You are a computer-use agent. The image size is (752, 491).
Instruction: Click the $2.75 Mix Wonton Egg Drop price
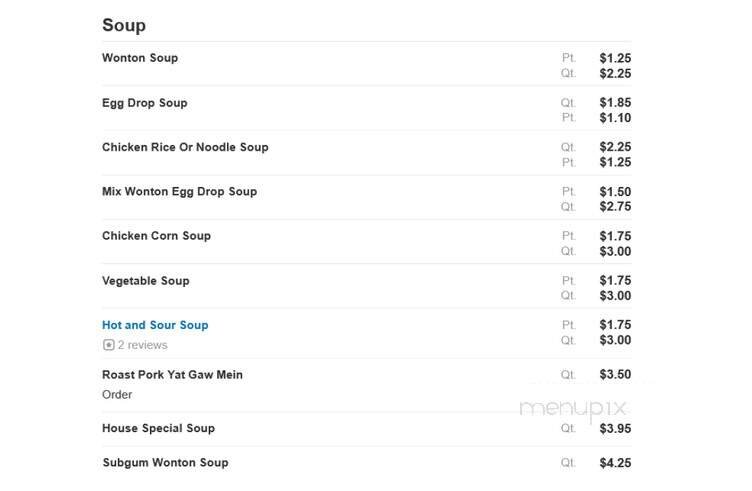(x=615, y=207)
